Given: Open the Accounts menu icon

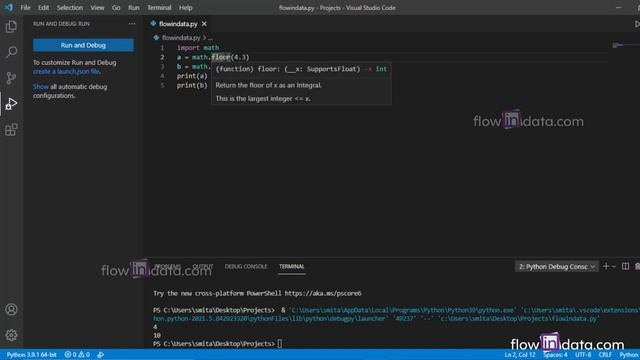Looking at the screenshot, I should coord(11,309).
